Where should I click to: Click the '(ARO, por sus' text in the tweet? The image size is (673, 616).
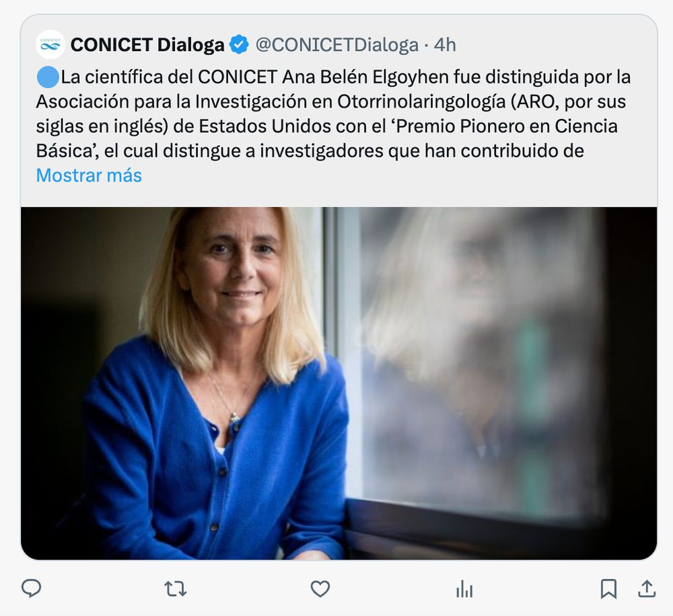pyautogui.click(x=568, y=102)
